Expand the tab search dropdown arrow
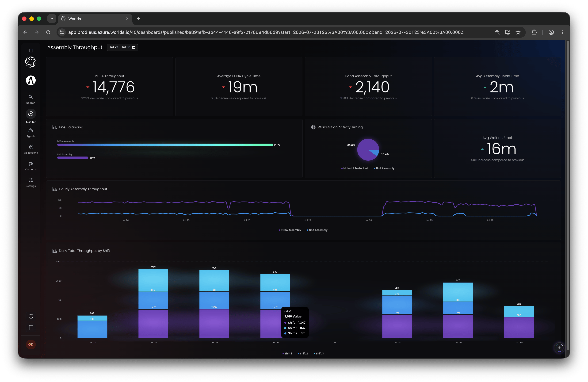Image resolution: width=588 pixels, height=382 pixels. (x=52, y=19)
